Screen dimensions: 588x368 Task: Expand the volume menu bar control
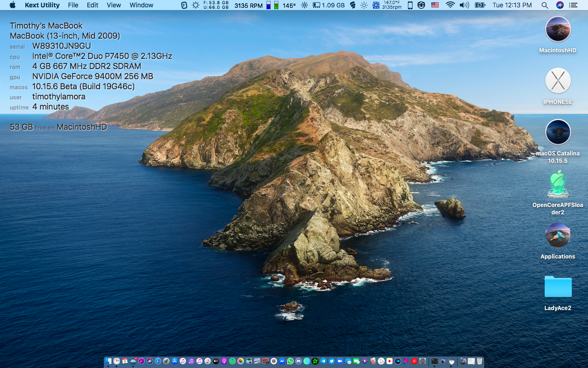point(464,5)
